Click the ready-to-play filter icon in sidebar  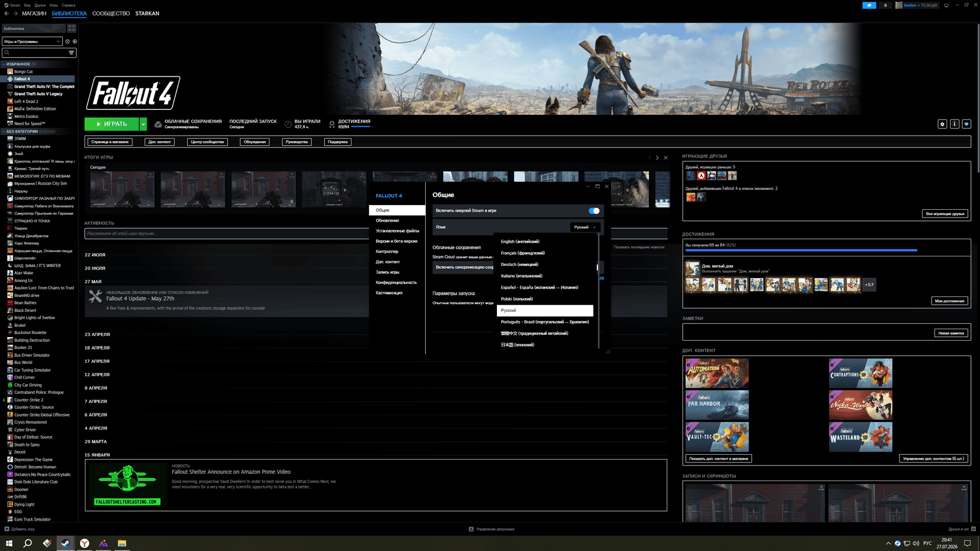tap(75, 41)
